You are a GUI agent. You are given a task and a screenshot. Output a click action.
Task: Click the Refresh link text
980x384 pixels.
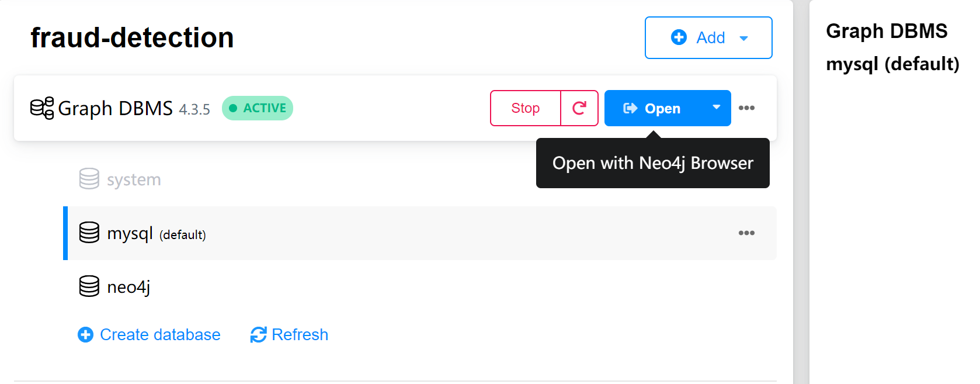coord(300,334)
